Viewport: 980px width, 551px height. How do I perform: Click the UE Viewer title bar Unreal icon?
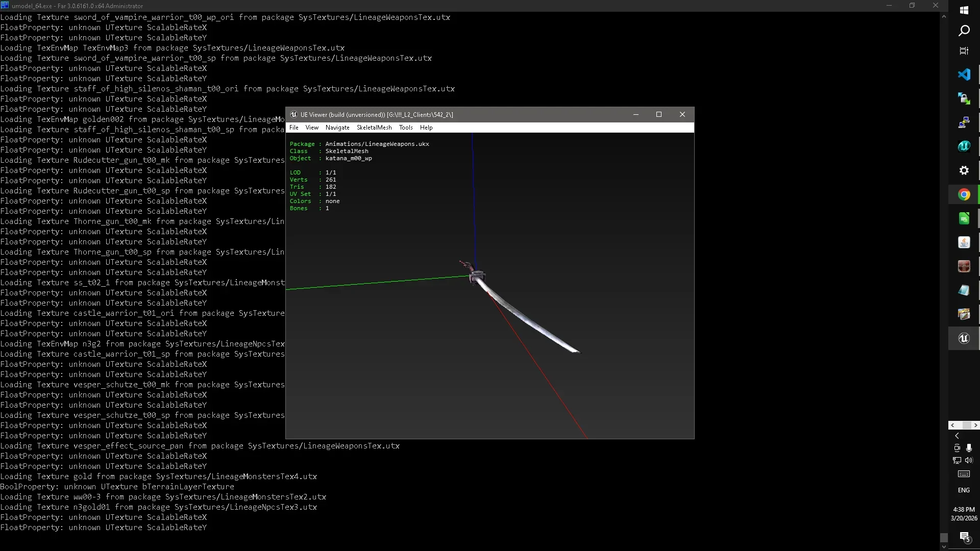pyautogui.click(x=293, y=114)
